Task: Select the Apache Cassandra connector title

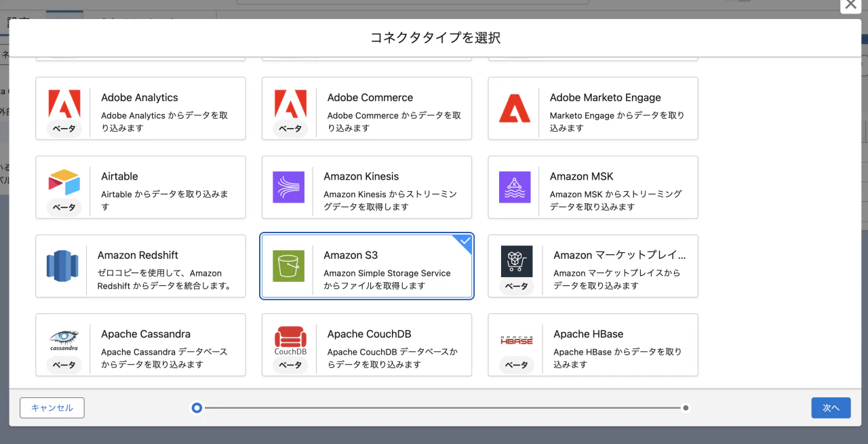Action: [x=146, y=334]
